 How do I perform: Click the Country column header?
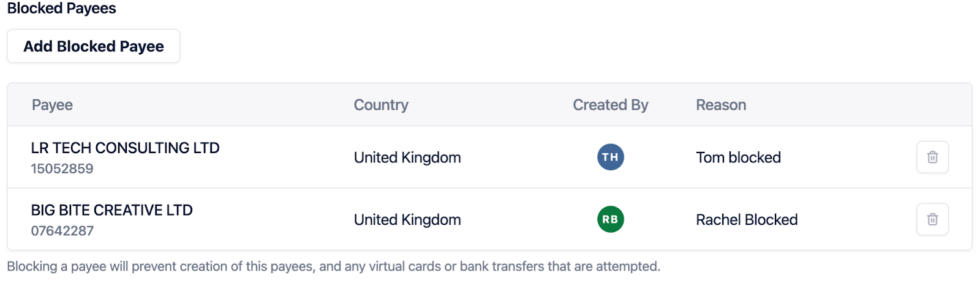[x=380, y=105]
